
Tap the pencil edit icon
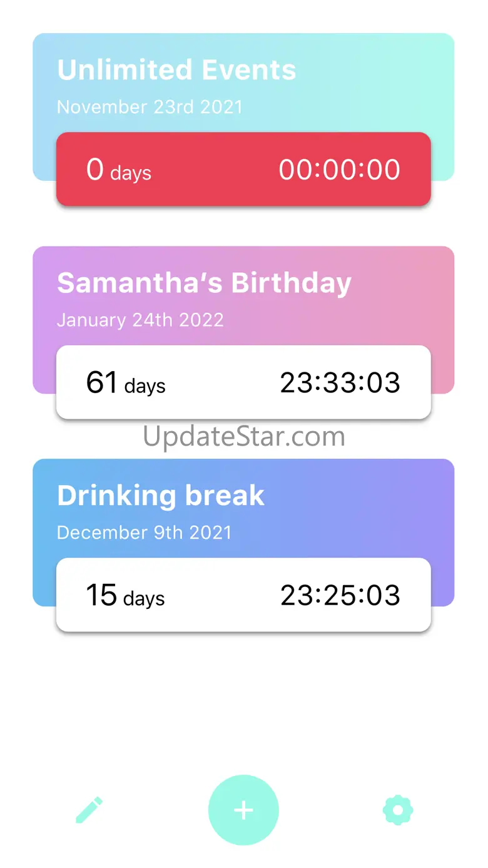(89, 810)
